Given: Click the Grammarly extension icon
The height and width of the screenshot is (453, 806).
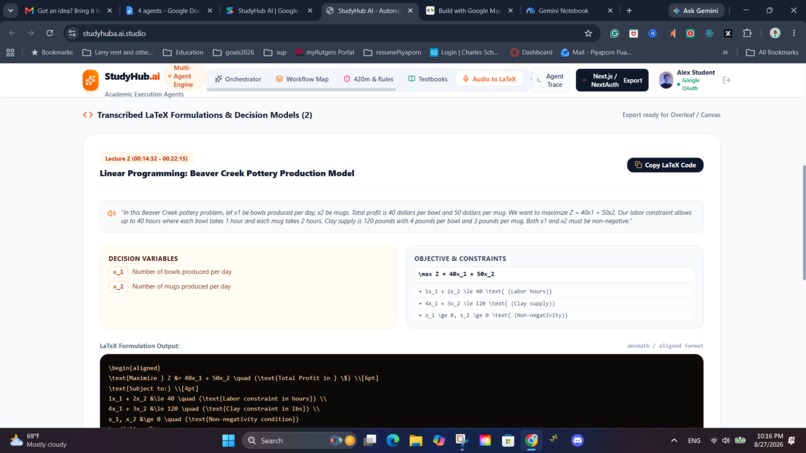Looking at the screenshot, I should click(x=614, y=33).
